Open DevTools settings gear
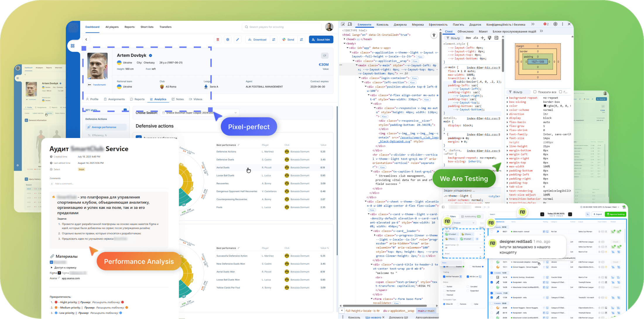This screenshot has width=644, height=319. pos(555,24)
